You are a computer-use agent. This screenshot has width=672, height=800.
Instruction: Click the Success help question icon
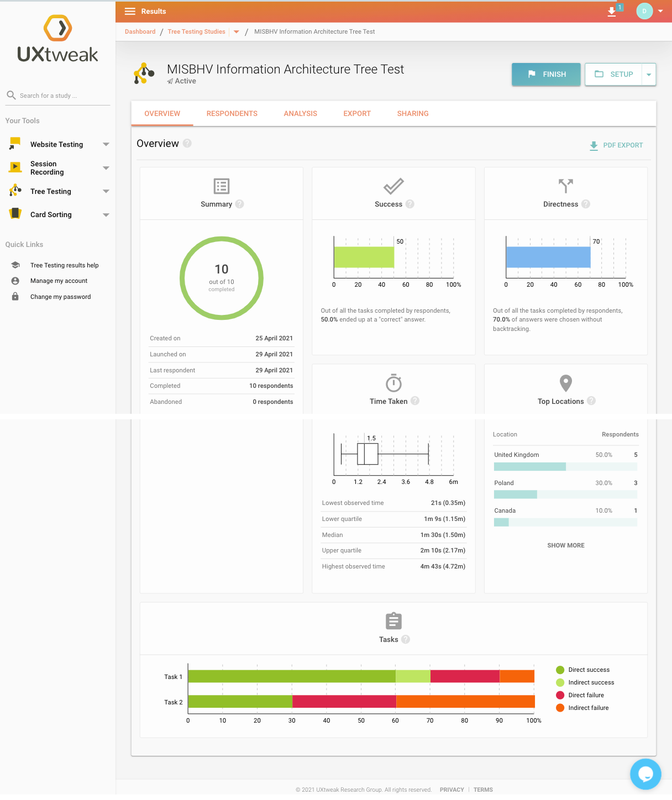410,204
